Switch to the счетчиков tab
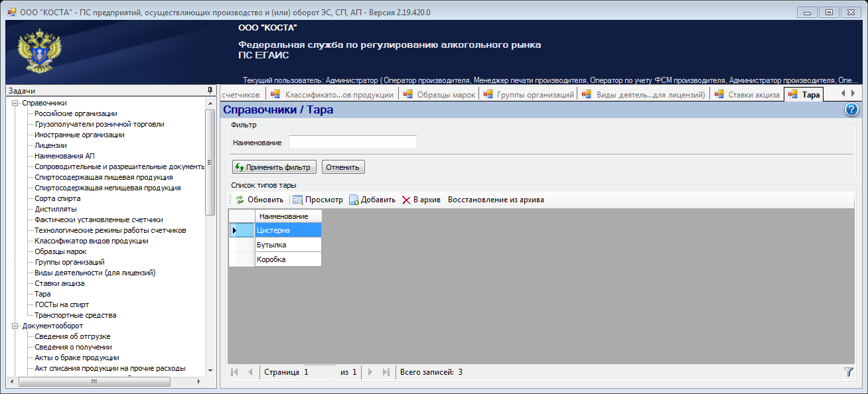Screen dimensions: 868x394 (x=241, y=94)
